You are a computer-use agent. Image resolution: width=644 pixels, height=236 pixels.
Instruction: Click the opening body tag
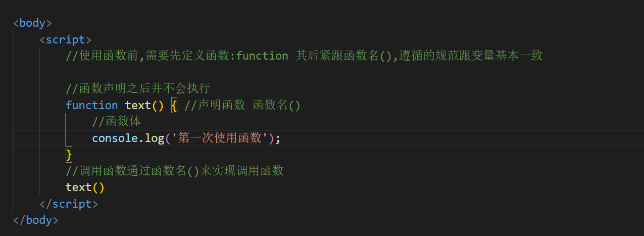(32, 23)
